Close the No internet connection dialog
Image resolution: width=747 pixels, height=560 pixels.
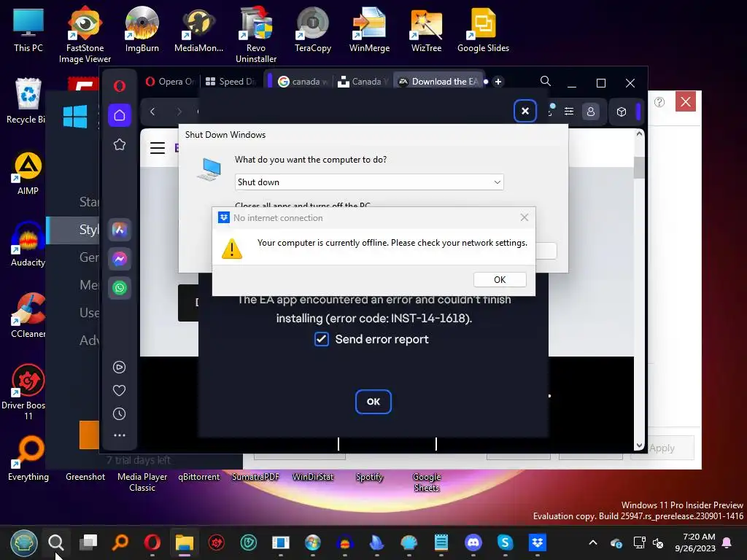click(524, 217)
